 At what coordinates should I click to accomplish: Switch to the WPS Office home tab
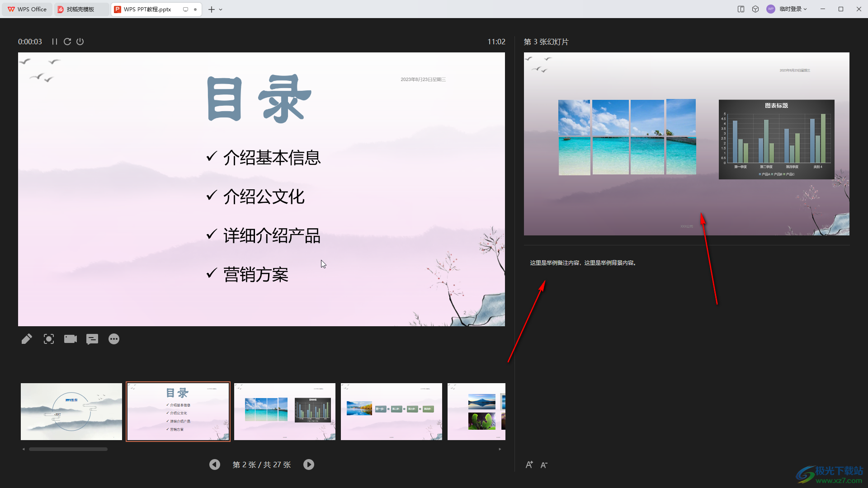point(27,9)
